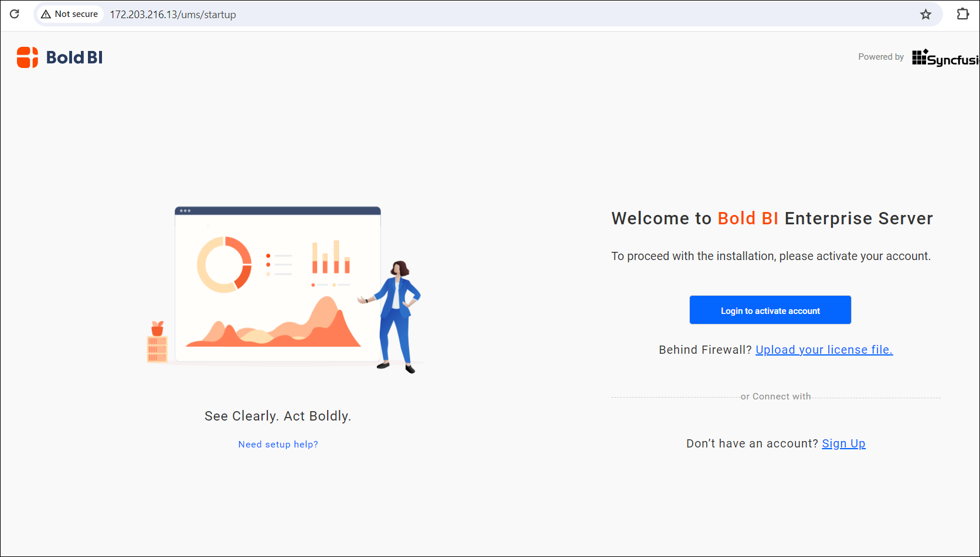Click the See Clearly. Act Boldly. tagline
This screenshot has width=980, height=557.
(x=278, y=416)
